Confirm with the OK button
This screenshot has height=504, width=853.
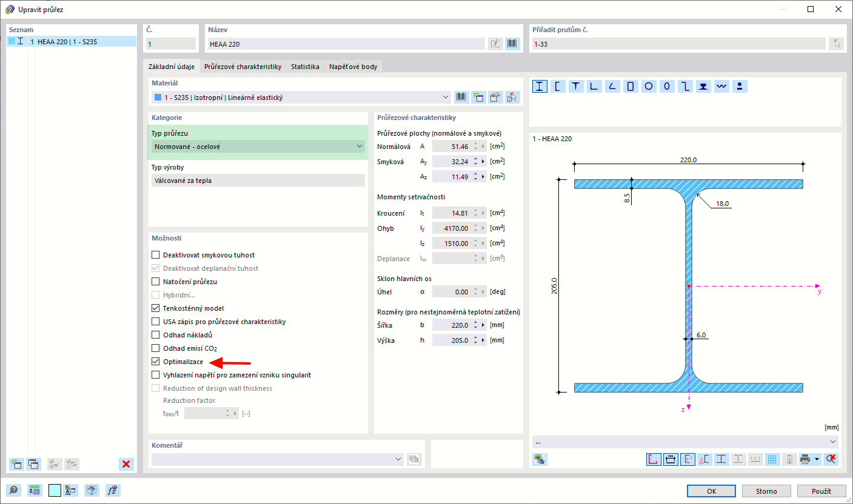[711, 491]
